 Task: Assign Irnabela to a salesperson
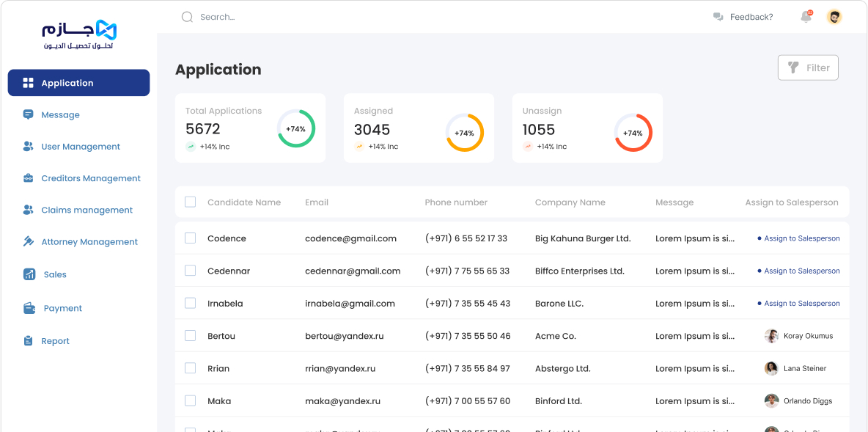798,304
